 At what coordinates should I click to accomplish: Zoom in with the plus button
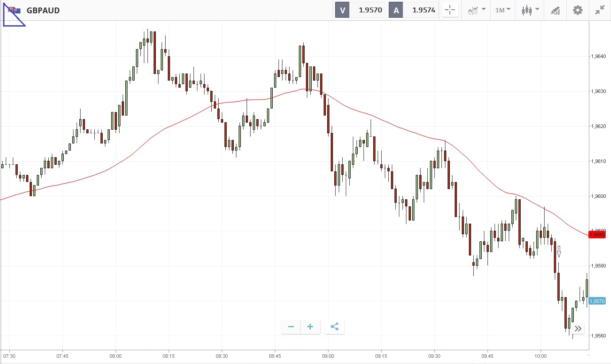(x=310, y=327)
